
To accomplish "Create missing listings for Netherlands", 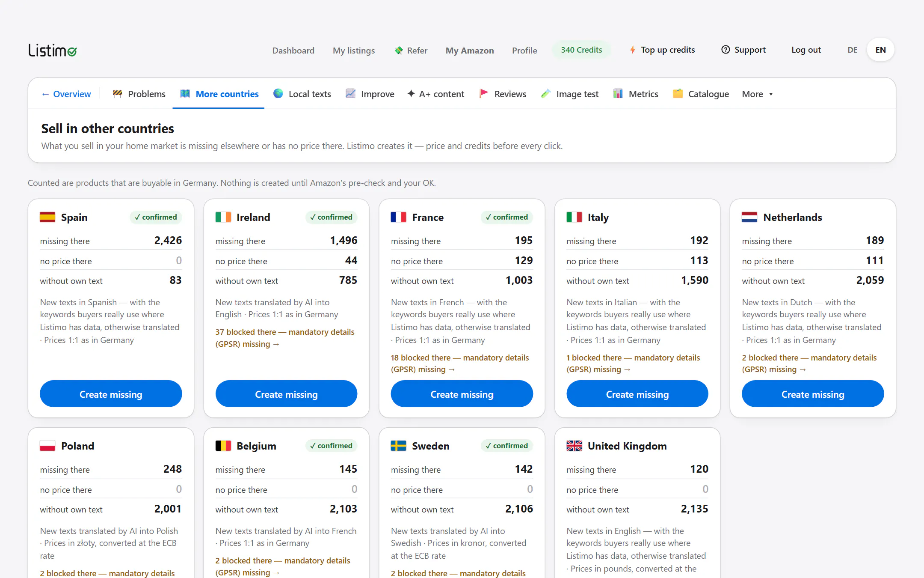I will [x=813, y=394].
